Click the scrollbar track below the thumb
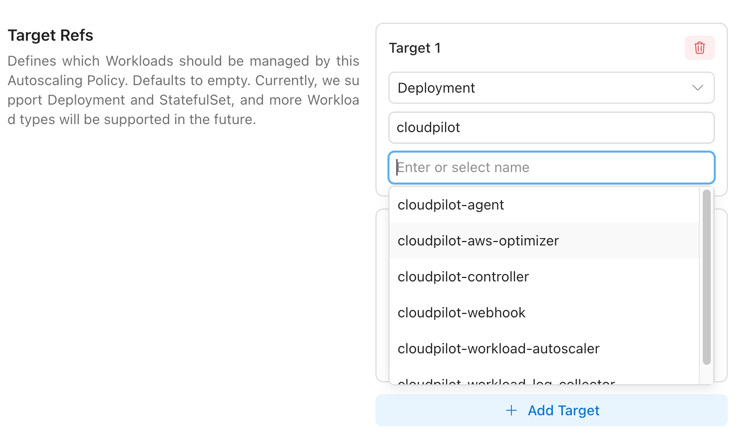Screen dimensions: 735x436 (706, 374)
